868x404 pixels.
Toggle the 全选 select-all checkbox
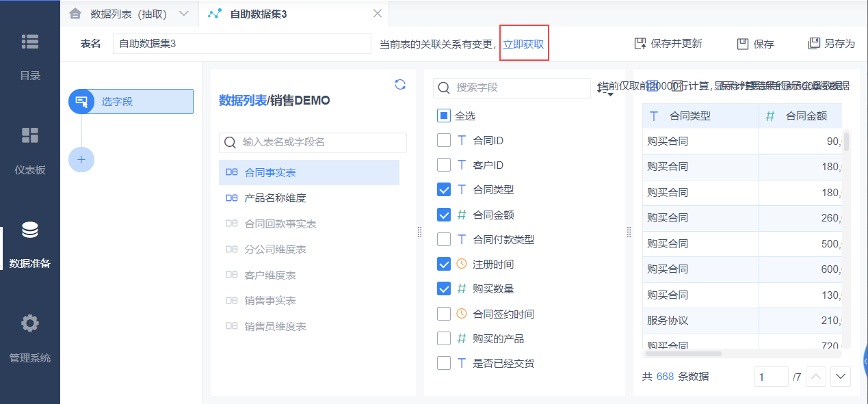click(x=444, y=116)
